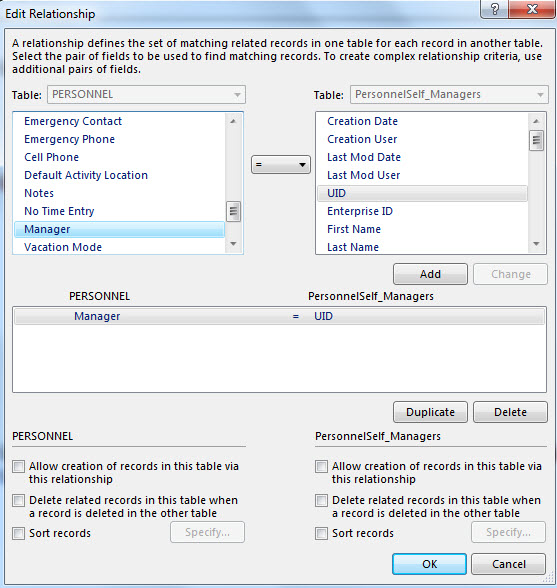
Task: Open the equals operator dropdown
Action: (281, 165)
